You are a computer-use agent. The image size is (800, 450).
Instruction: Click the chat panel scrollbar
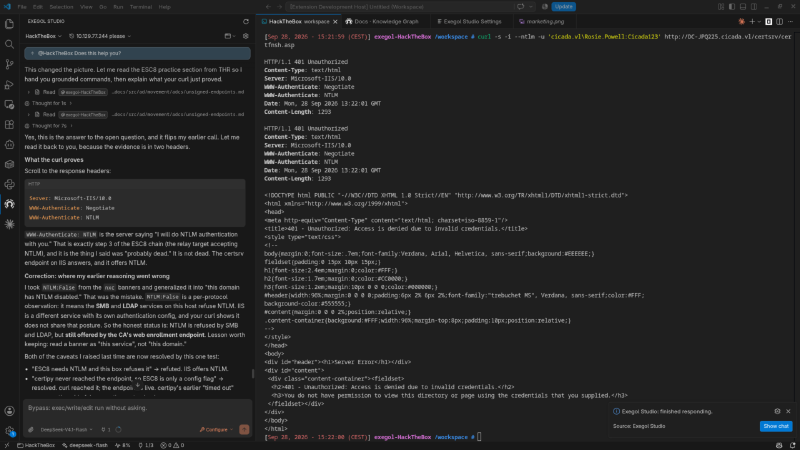[253, 373]
